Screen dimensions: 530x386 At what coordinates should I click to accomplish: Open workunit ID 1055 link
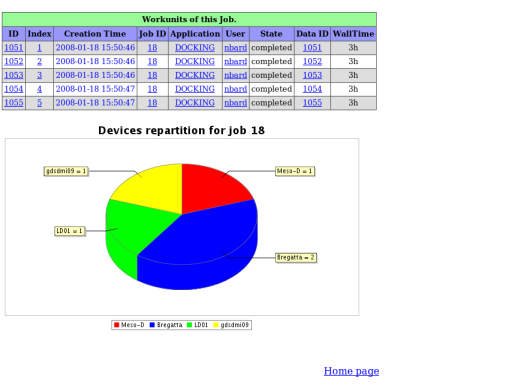coord(14,103)
